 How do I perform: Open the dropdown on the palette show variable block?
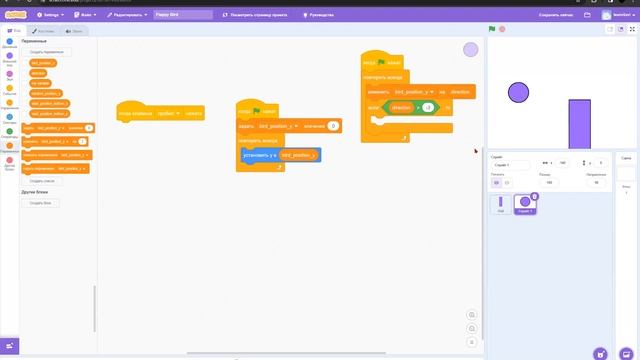tap(74, 155)
